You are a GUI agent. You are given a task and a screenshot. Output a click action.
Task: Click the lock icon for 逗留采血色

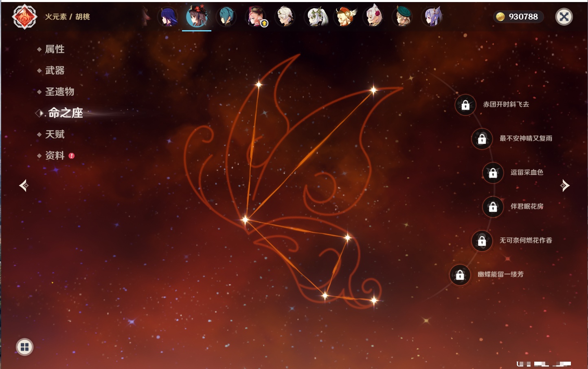pyautogui.click(x=493, y=173)
